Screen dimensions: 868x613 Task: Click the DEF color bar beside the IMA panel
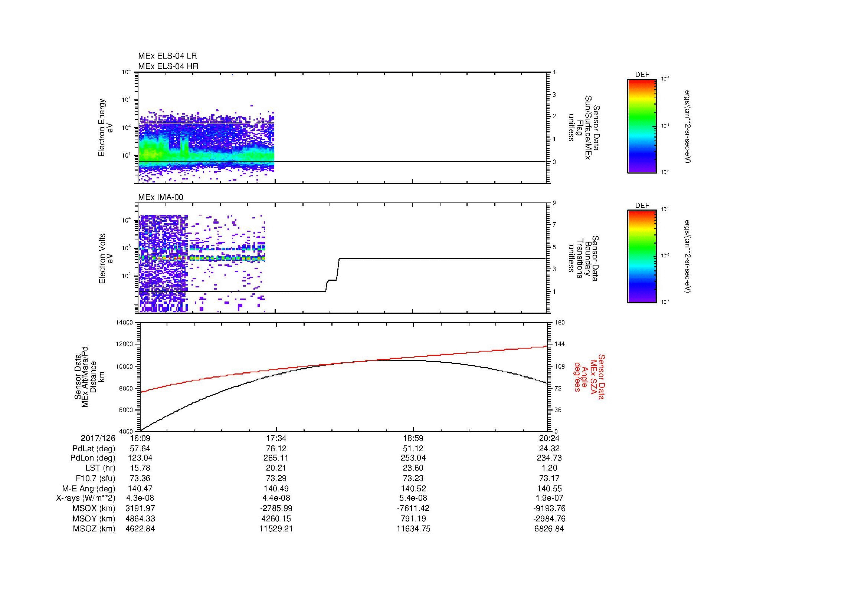click(x=642, y=257)
